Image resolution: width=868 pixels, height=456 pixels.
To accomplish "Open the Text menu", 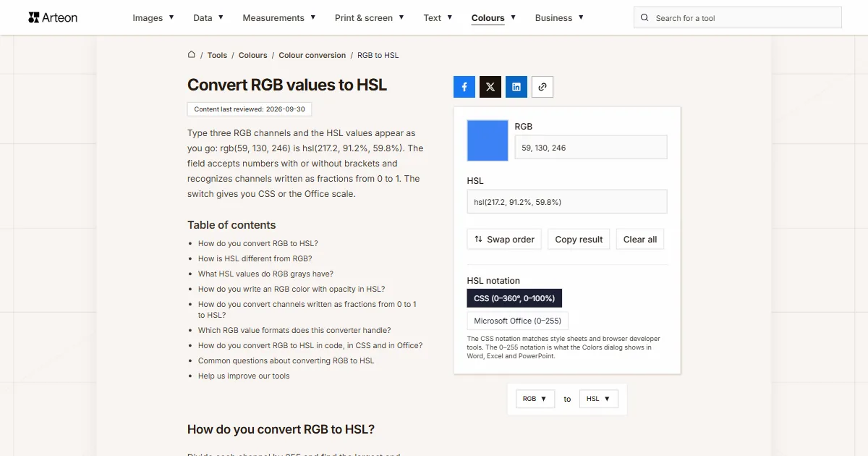I will [x=438, y=18].
